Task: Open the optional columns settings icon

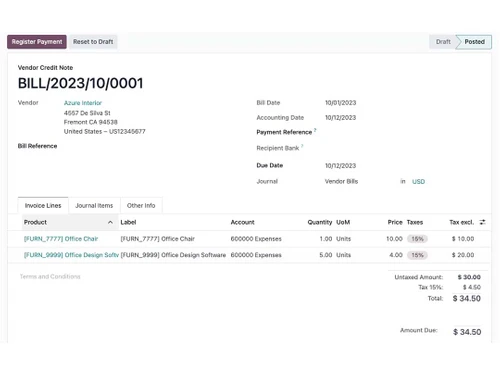Action: 482,222
